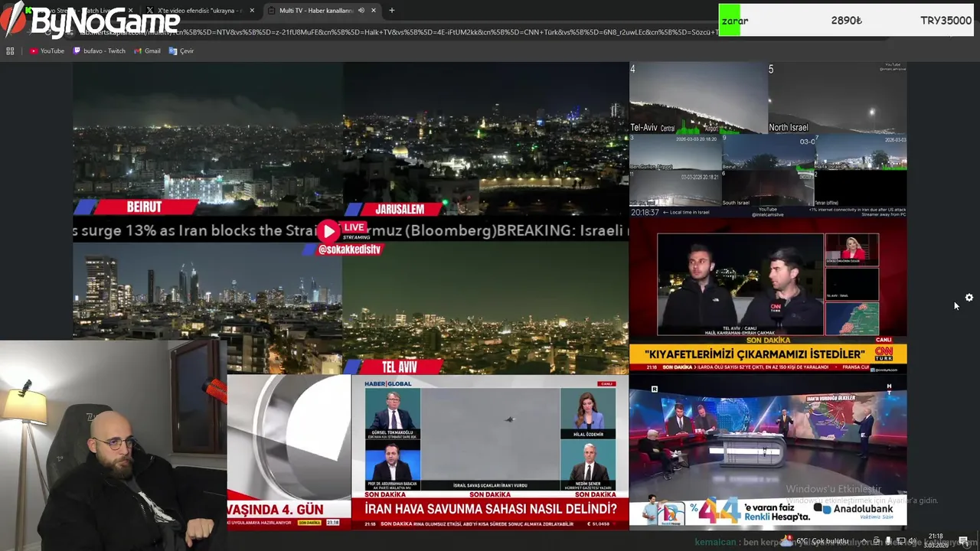
Task: Click the Bloomberg breaking news ticker text
Action: click(x=351, y=230)
